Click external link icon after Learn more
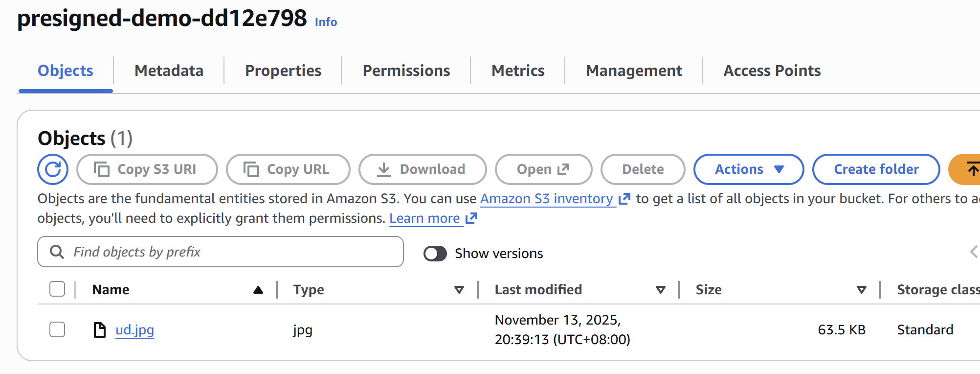Screen dimensions: 980x374 (471, 218)
